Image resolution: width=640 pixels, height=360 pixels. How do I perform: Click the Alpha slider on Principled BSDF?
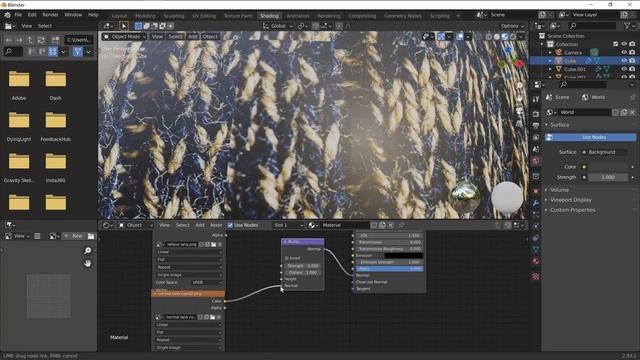(389, 269)
